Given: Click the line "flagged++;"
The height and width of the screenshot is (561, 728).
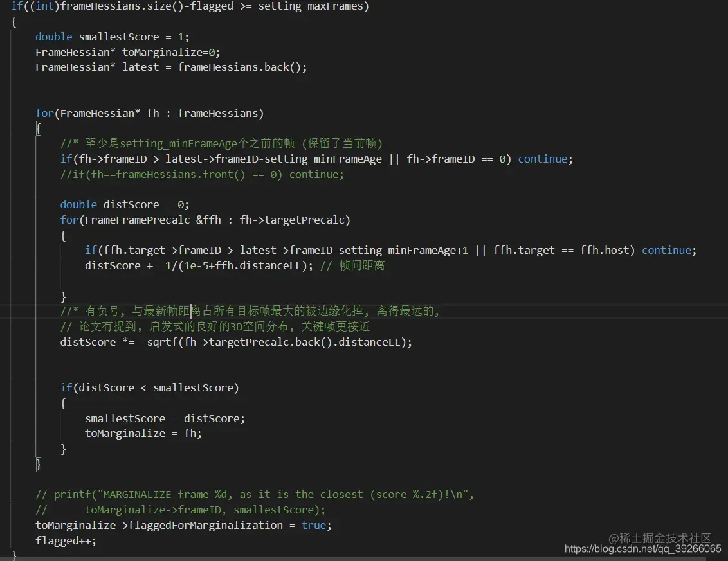Looking at the screenshot, I should pos(66,541).
